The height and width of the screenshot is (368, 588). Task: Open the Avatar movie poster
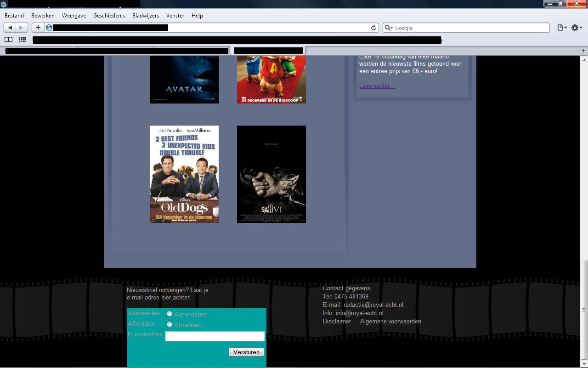coord(184,79)
